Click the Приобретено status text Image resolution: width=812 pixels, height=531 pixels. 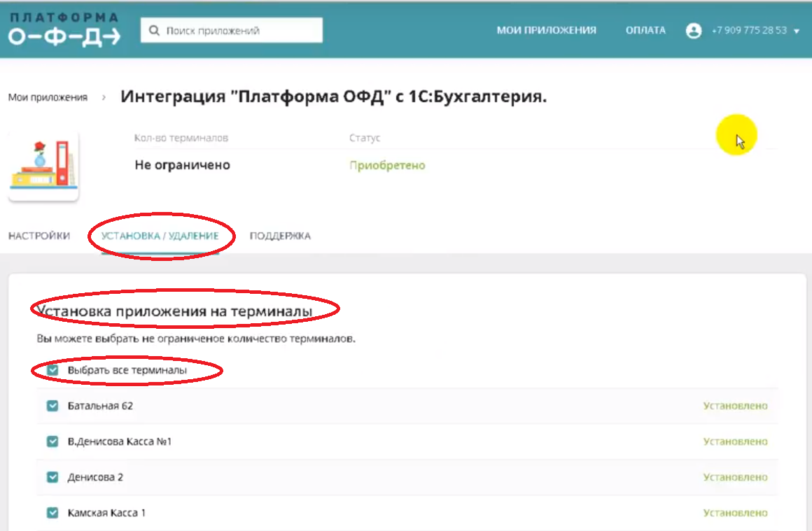(x=387, y=165)
